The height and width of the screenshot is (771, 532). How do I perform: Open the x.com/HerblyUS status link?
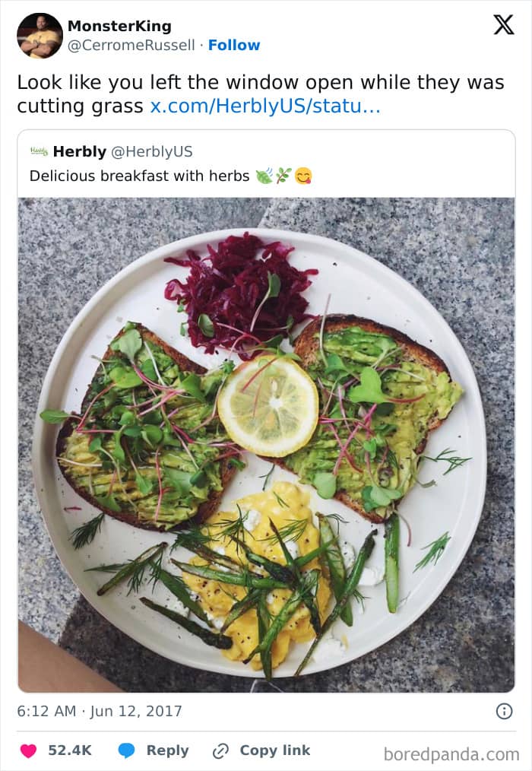(x=265, y=106)
